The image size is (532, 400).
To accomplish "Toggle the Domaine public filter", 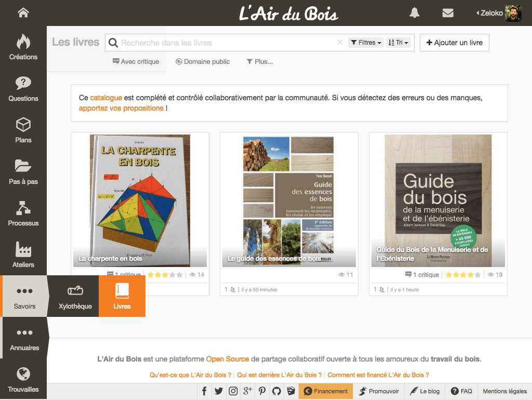I will tap(203, 61).
